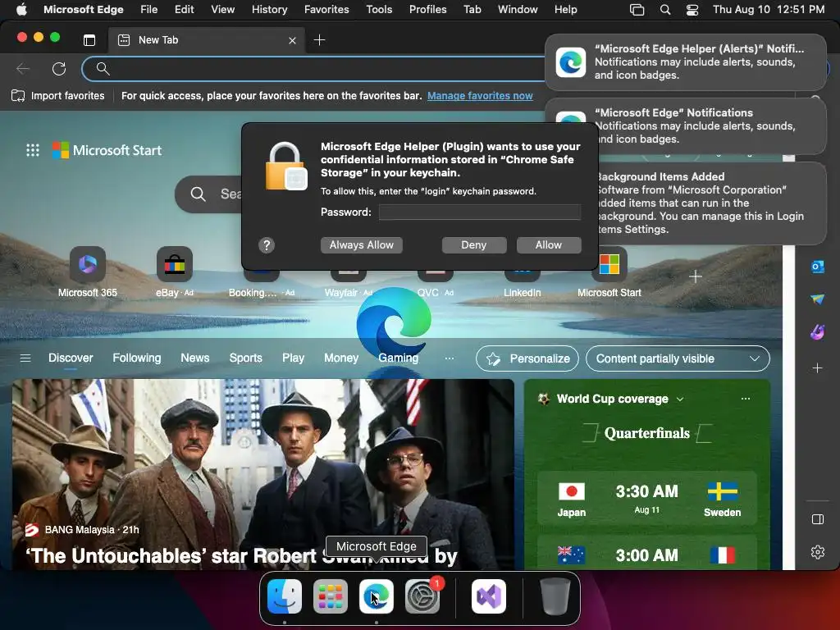Image resolution: width=840 pixels, height=630 pixels.
Task: Click the Microsoft Start logo
Action: click(107, 151)
